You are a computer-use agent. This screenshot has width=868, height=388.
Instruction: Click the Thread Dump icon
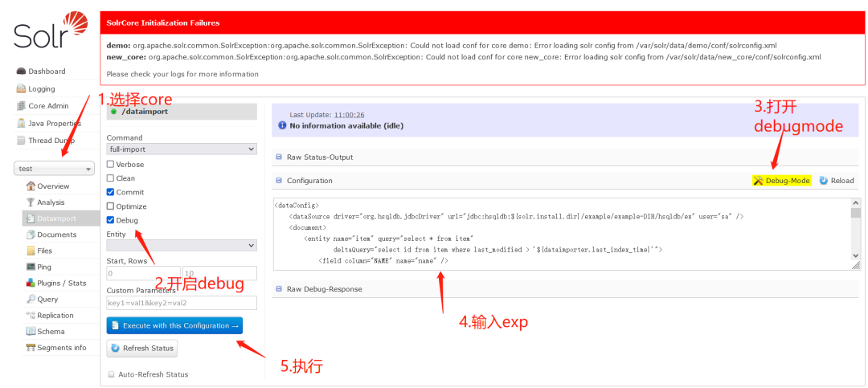(21, 141)
